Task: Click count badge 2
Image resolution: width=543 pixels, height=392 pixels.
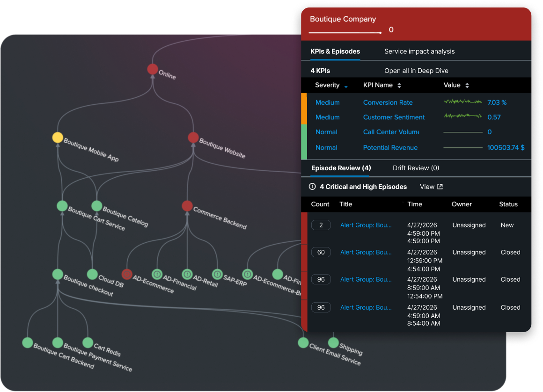Action: click(x=321, y=225)
